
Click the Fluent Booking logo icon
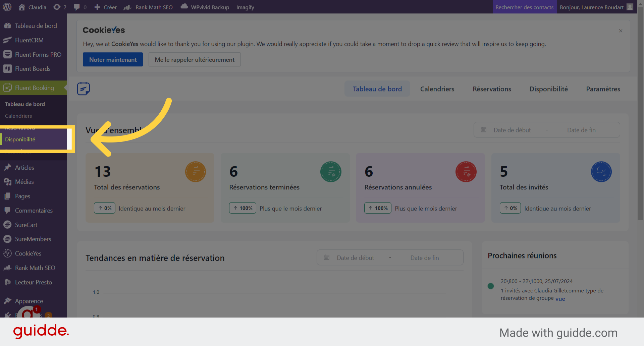click(x=84, y=89)
